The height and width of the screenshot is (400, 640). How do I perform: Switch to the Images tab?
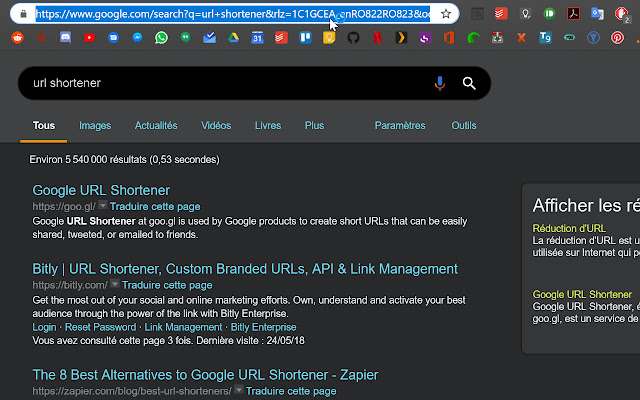[95, 125]
